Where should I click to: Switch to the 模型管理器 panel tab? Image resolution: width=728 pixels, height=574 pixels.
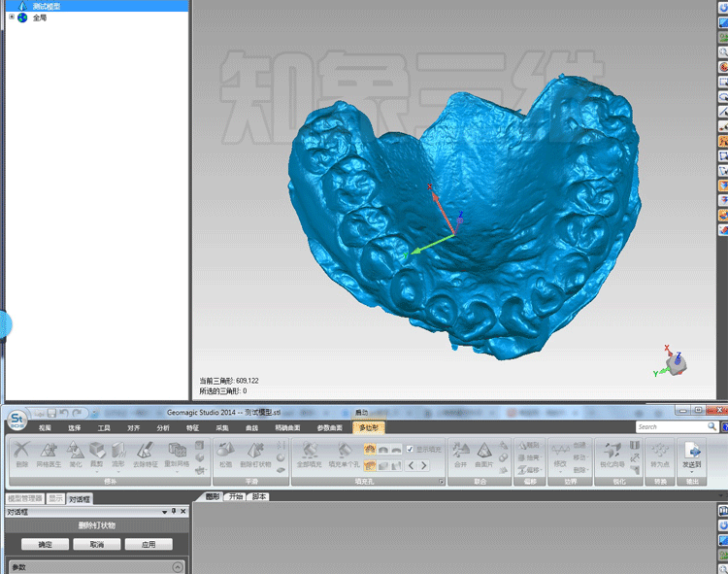25,499
